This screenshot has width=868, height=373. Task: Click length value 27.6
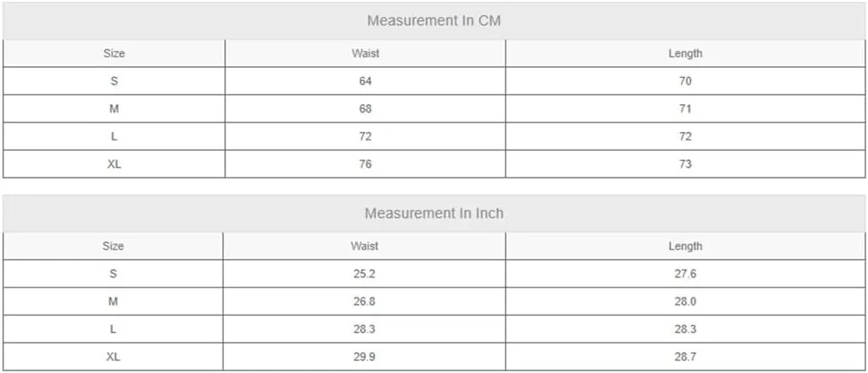[685, 274]
